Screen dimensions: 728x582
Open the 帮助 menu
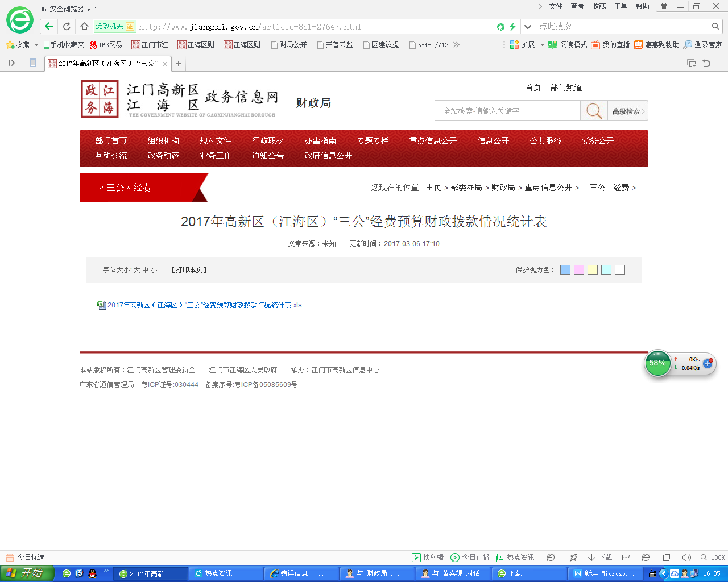pyautogui.click(x=642, y=6)
